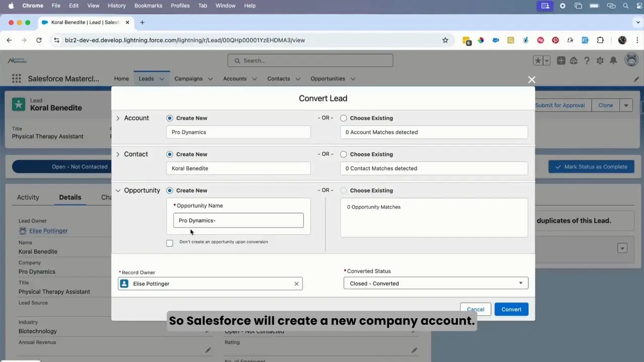Click the Cancel button in dialog

475,309
